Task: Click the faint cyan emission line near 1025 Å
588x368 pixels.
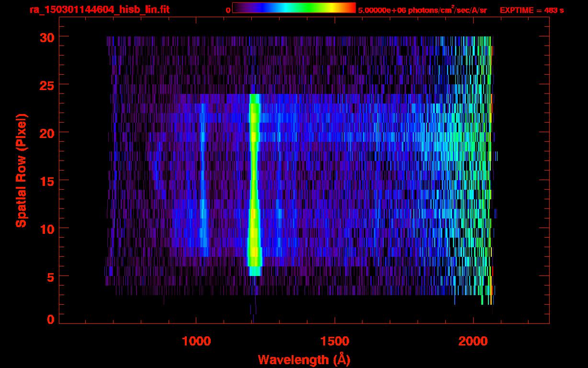Action: click(203, 180)
